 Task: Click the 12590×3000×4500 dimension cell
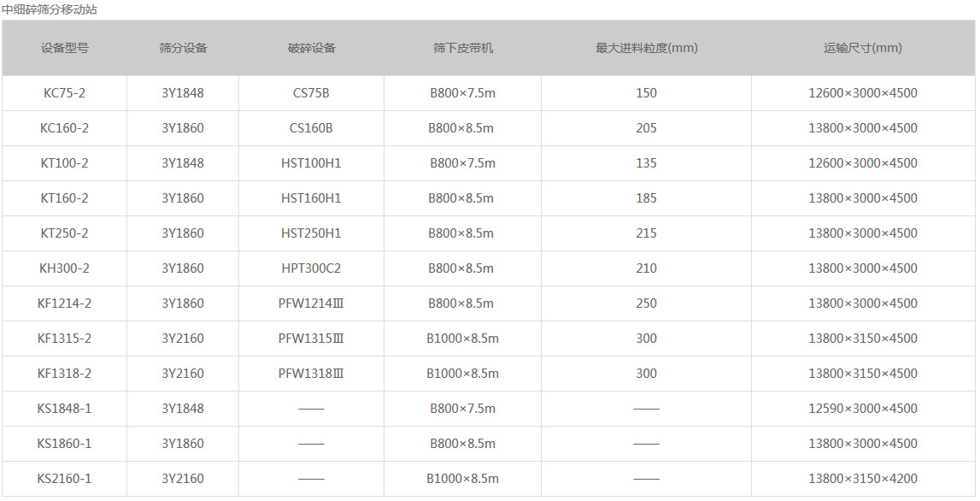[x=862, y=409]
